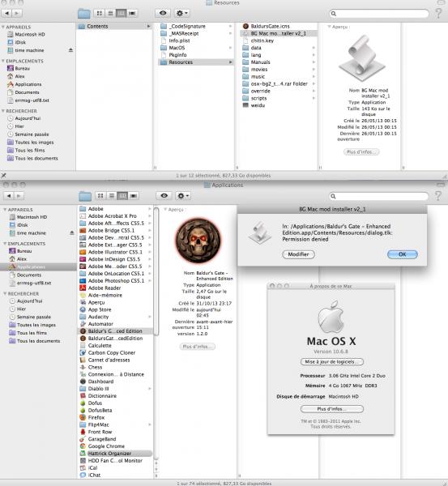Switch Resources window to Cover Flow view
This screenshot has width=448, height=486.
pos(132,13)
